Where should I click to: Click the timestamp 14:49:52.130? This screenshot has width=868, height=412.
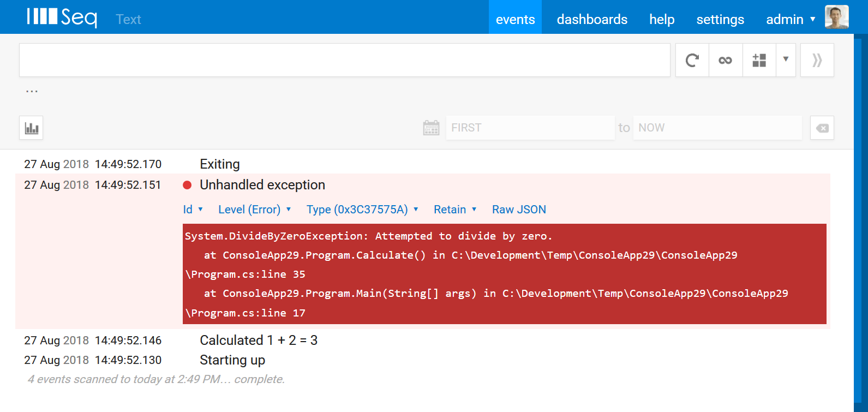[128, 360]
